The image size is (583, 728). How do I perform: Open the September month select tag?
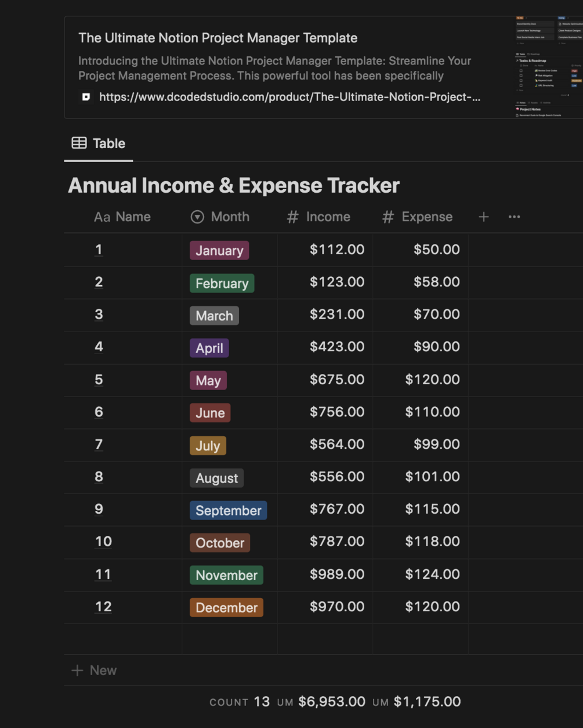point(228,511)
